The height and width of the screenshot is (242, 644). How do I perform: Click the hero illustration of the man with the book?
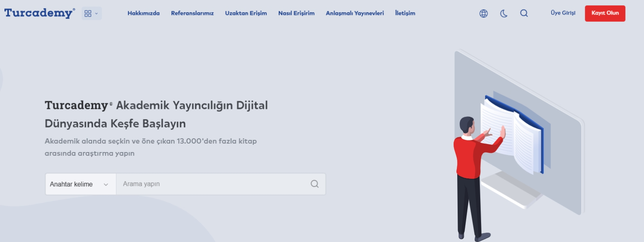pos(519,145)
